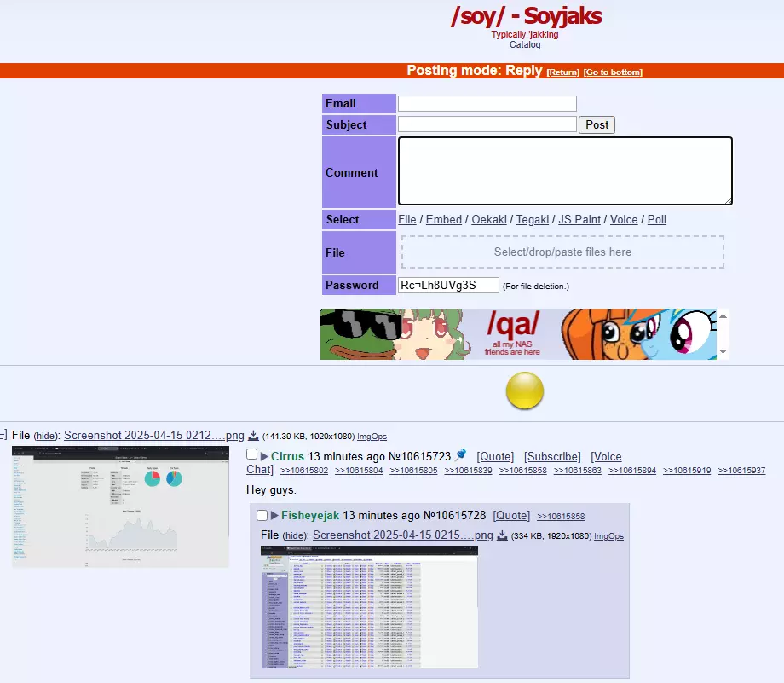Open Fisheyejak's screenshot thumbnail
This screenshot has width=784, height=683.
tap(369, 606)
